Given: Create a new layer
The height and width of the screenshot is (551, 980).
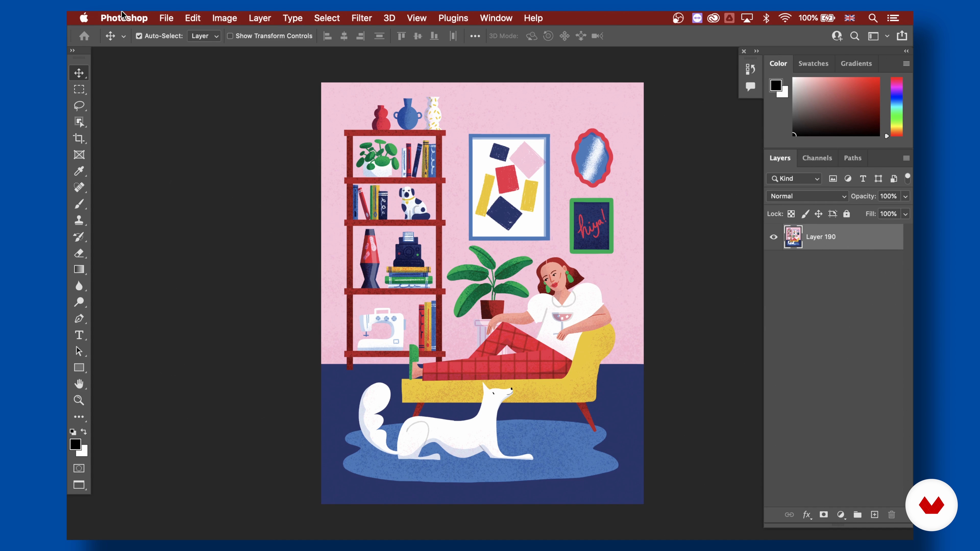Looking at the screenshot, I should click(875, 515).
